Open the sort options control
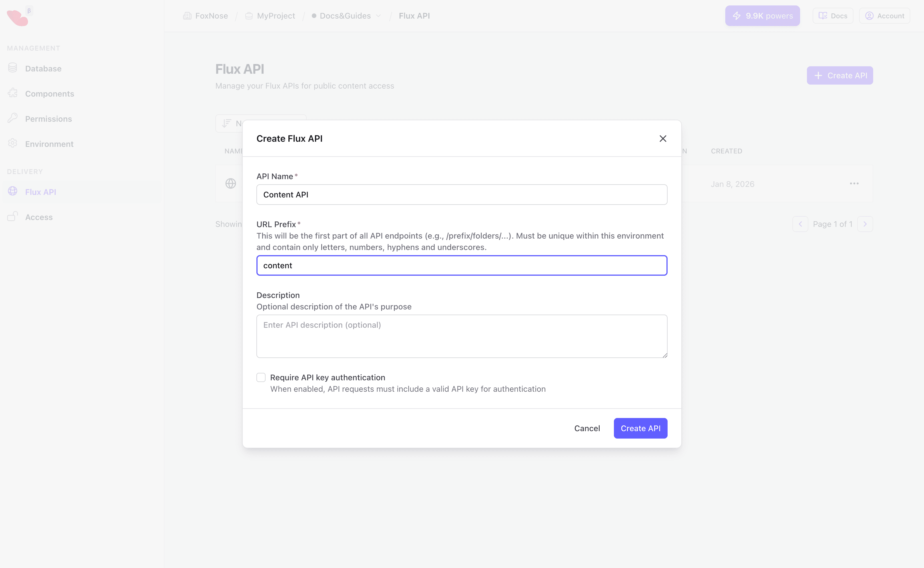 pyautogui.click(x=227, y=123)
